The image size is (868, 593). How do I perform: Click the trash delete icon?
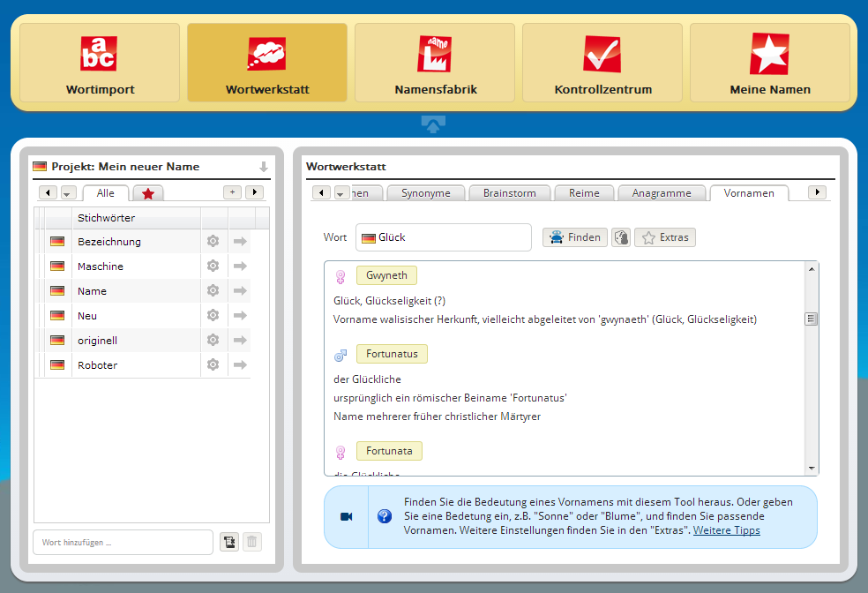252,542
